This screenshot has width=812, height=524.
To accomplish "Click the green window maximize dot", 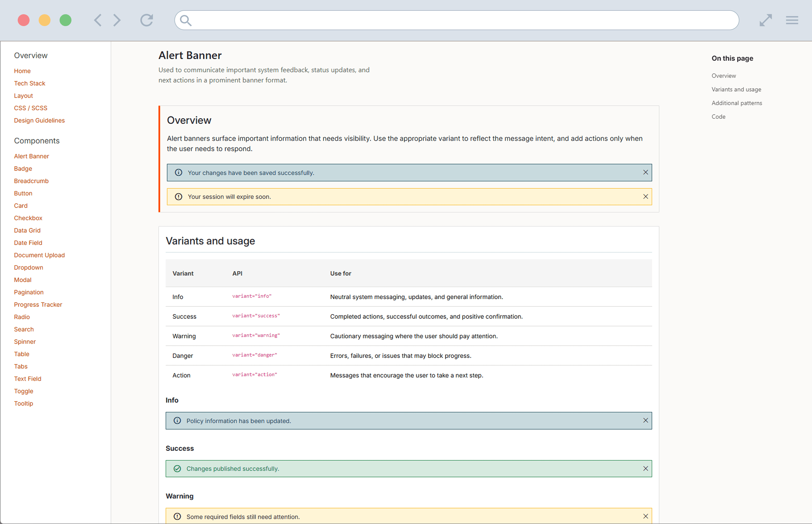I will (x=66, y=20).
